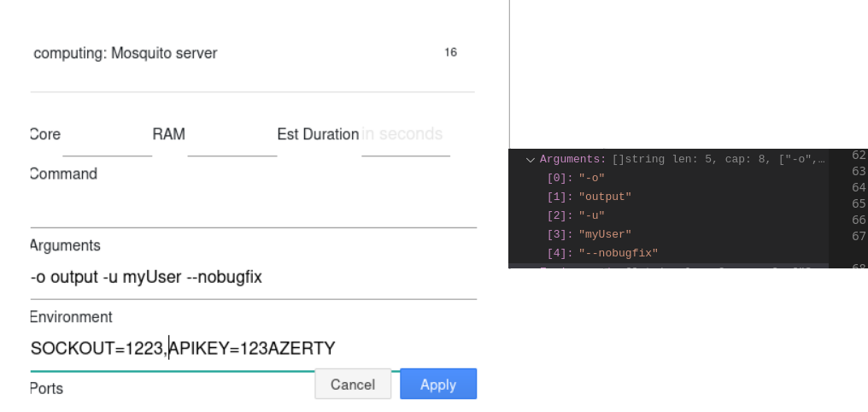
Task: Focus the Core input field
Action: tap(107, 145)
